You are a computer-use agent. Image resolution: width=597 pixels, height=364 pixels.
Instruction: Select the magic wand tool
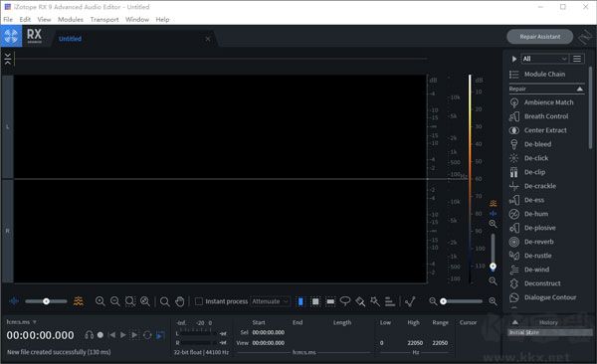pos(375,301)
